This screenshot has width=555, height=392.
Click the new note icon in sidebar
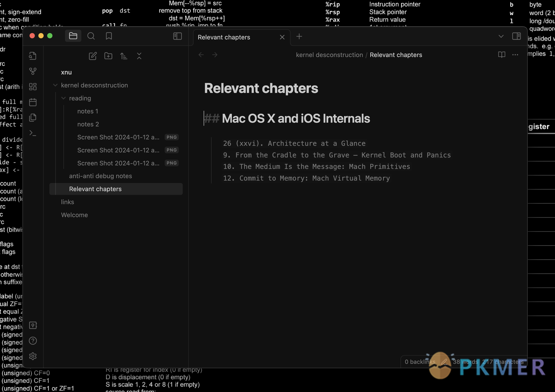pos(93,55)
